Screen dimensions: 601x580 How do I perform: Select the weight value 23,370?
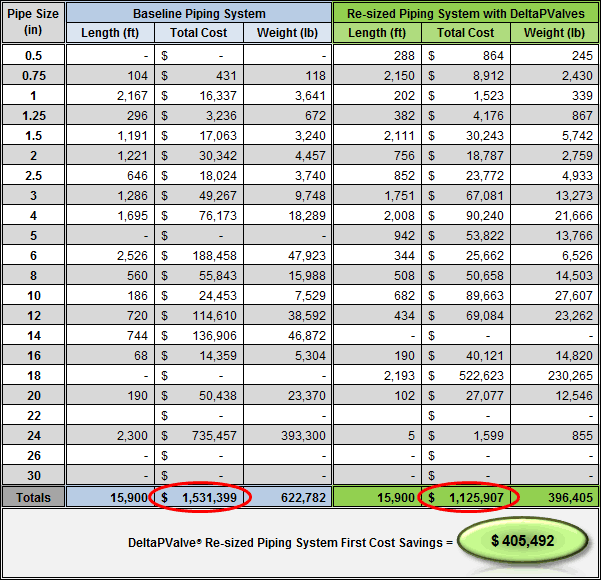(x=307, y=395)
